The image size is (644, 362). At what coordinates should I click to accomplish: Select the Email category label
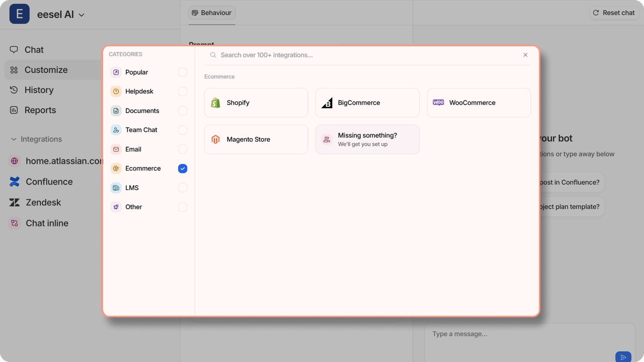click(133, 149)
